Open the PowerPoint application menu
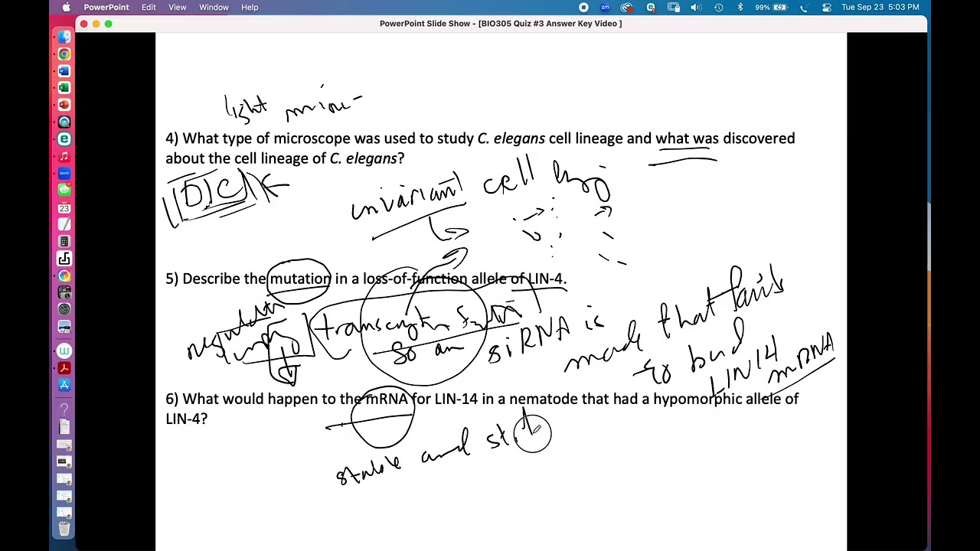Image resolution: width=980 pixels, height=551 pixels. [106, 8]
